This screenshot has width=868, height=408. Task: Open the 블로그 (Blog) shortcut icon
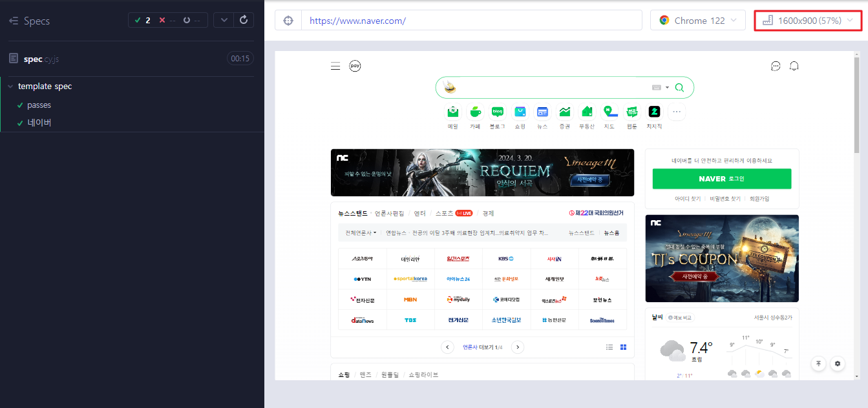click(x=497, y=112)
